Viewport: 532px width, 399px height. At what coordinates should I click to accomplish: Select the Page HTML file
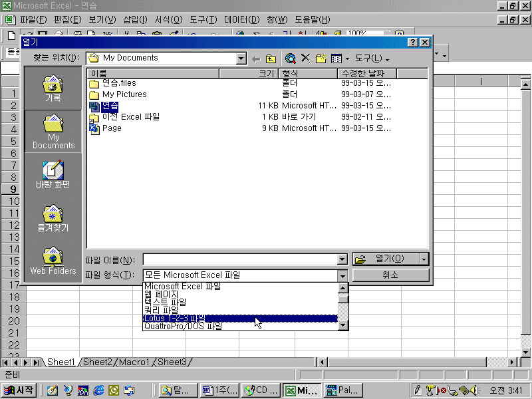coord(112,128)
